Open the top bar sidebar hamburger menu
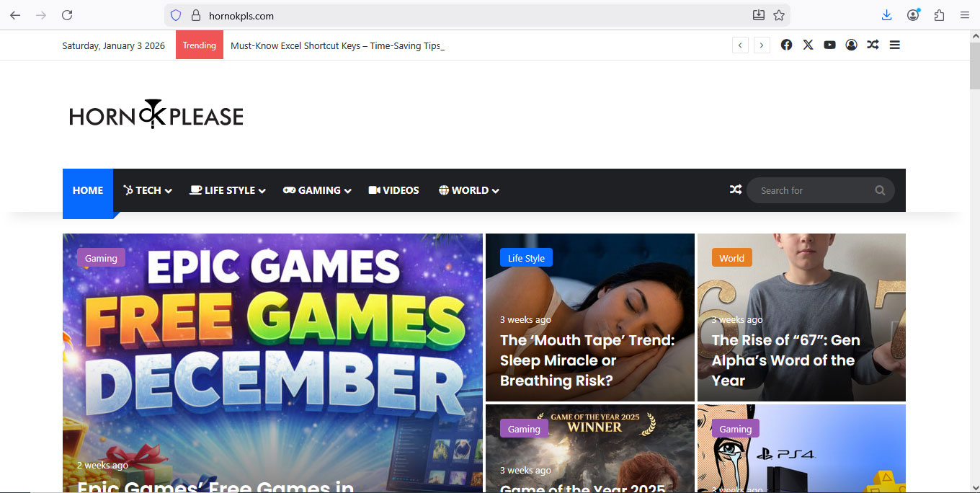This screenshot has width=980, height=493. pyautogui.click(x=894, y=45)
